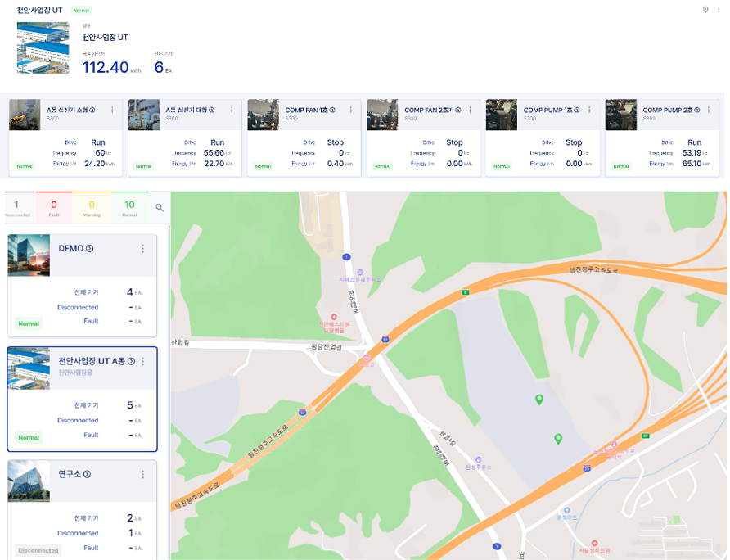Select the Fault status filter tab
This screenshot has height=560, width=730.
point(54,208)
